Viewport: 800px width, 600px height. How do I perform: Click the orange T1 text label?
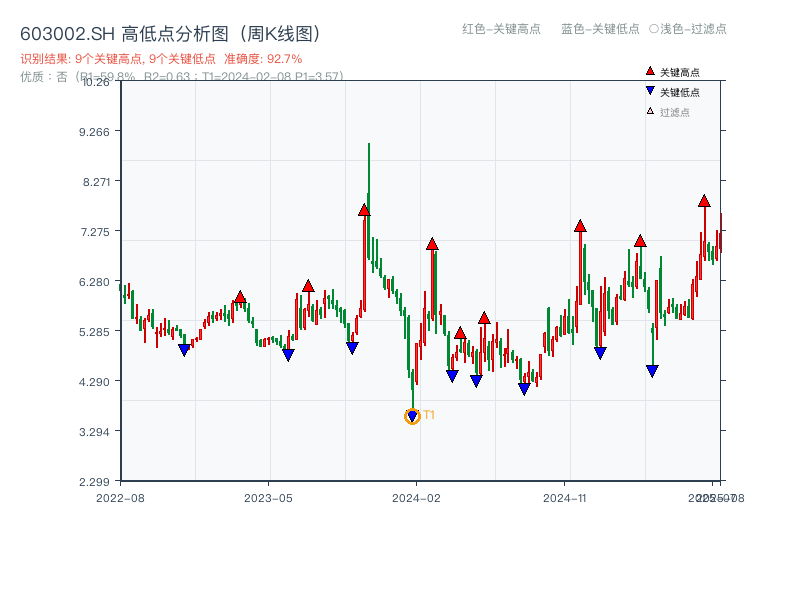point(428,413)
